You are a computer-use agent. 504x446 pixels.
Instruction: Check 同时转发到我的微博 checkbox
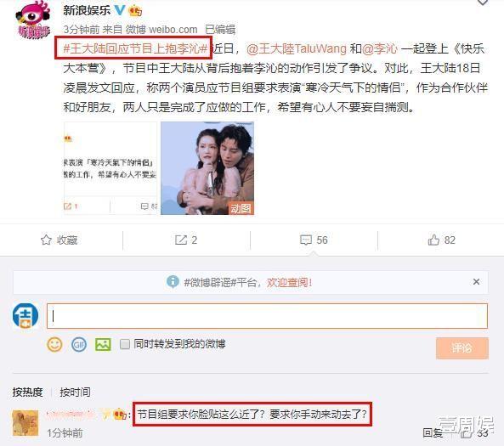[x=125, y=344]
